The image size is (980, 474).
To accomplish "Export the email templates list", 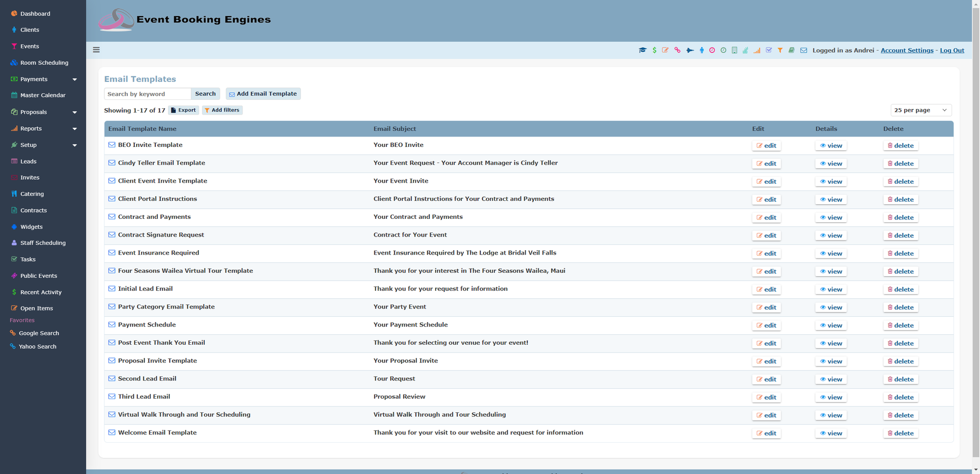I will coord(183,110).
